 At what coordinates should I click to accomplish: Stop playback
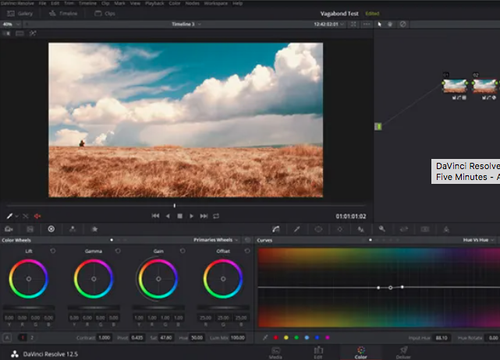180,216
